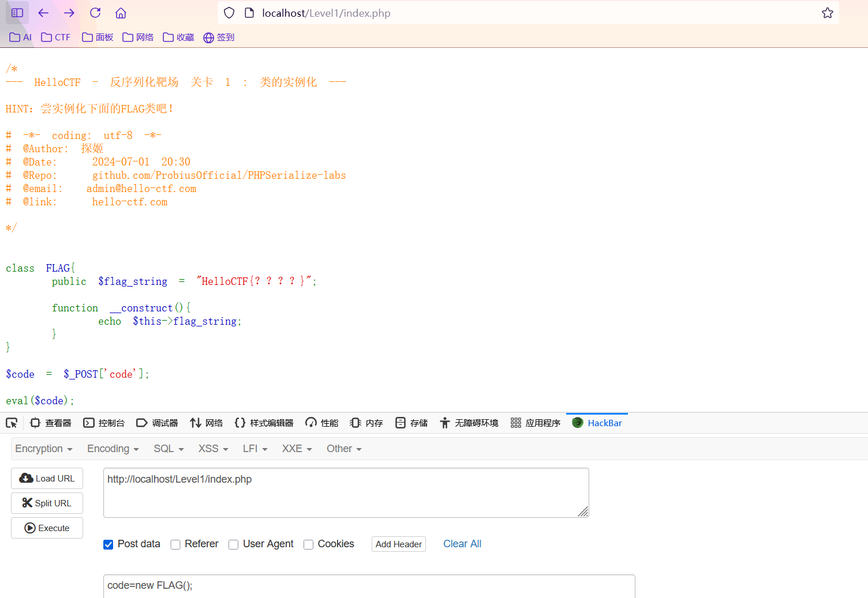Expand the Encryption dropdown menu

tap(43, 449)
